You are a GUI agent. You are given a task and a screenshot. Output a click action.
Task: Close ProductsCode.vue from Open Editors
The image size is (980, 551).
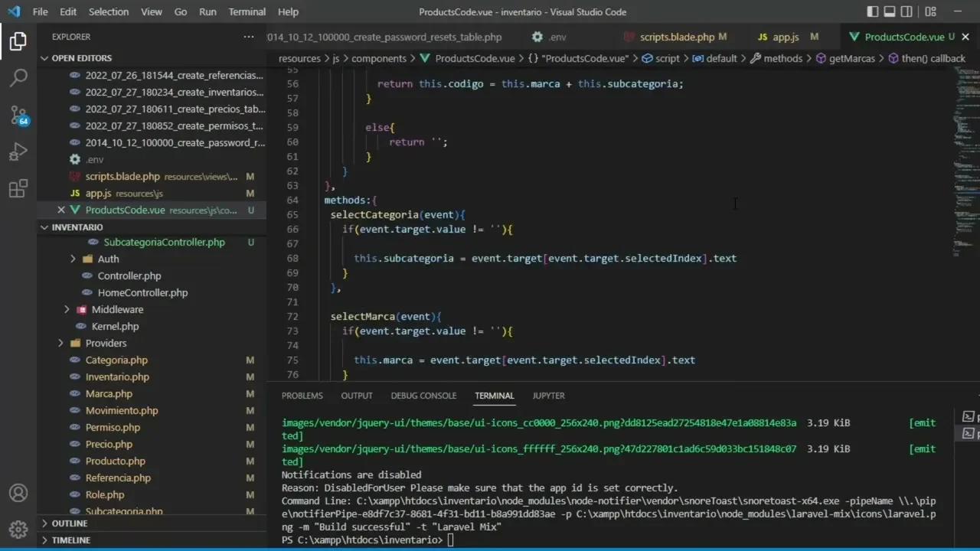(x=61, y=210)
